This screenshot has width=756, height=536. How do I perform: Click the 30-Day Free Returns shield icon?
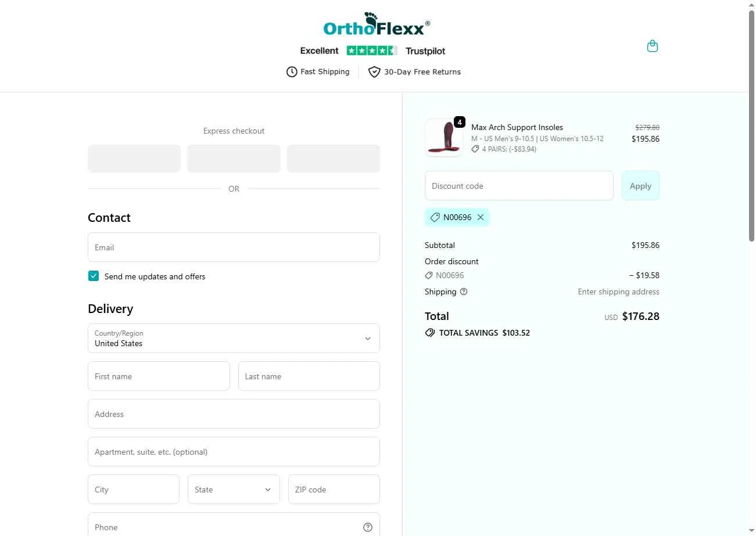coord(374,72)
